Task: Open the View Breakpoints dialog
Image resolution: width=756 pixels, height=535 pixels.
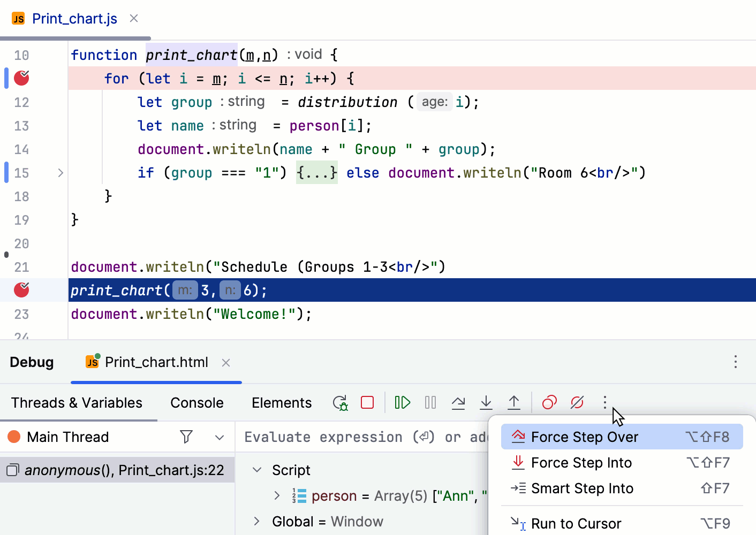Action: point(549,402)
